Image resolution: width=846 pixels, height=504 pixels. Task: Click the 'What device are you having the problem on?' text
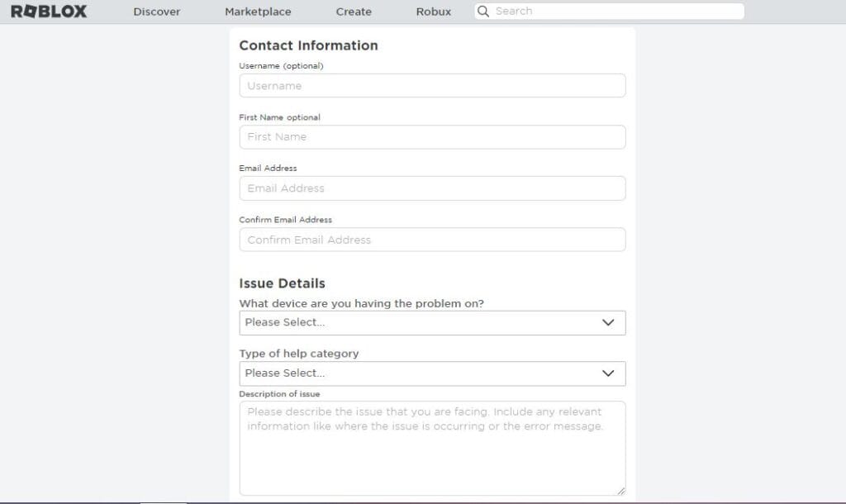362,303
